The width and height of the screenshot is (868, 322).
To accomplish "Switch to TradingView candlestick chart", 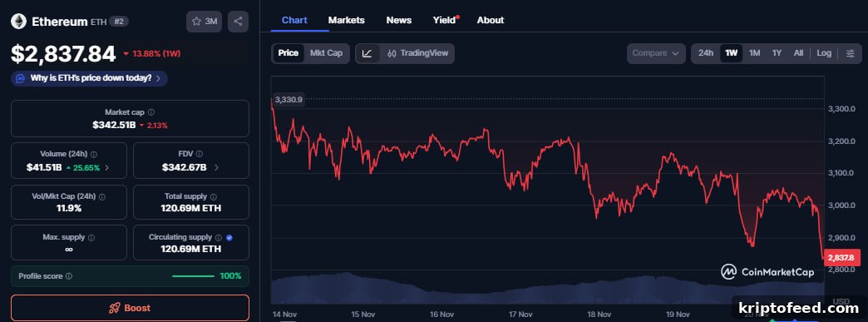I will click(418, 53).
